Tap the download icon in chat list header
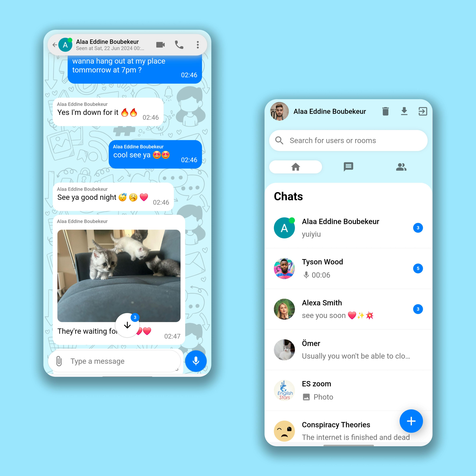Viewport: 476px width, 476px height. 404,111
